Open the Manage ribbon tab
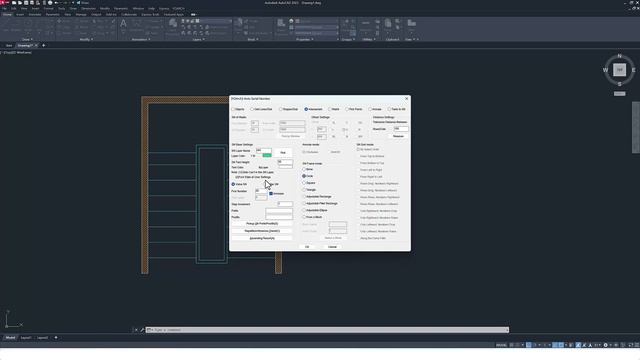This screenshot has height=360, width=640. pos(81,14)
